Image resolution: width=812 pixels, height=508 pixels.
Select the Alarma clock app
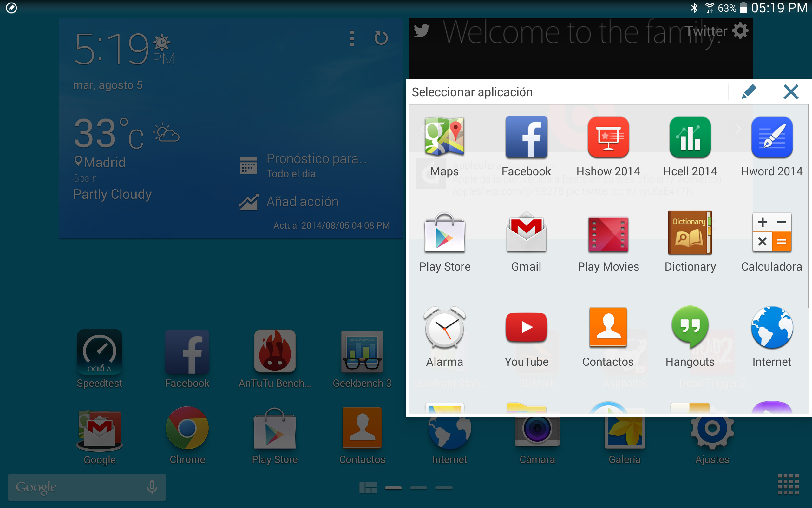(445, 337)
